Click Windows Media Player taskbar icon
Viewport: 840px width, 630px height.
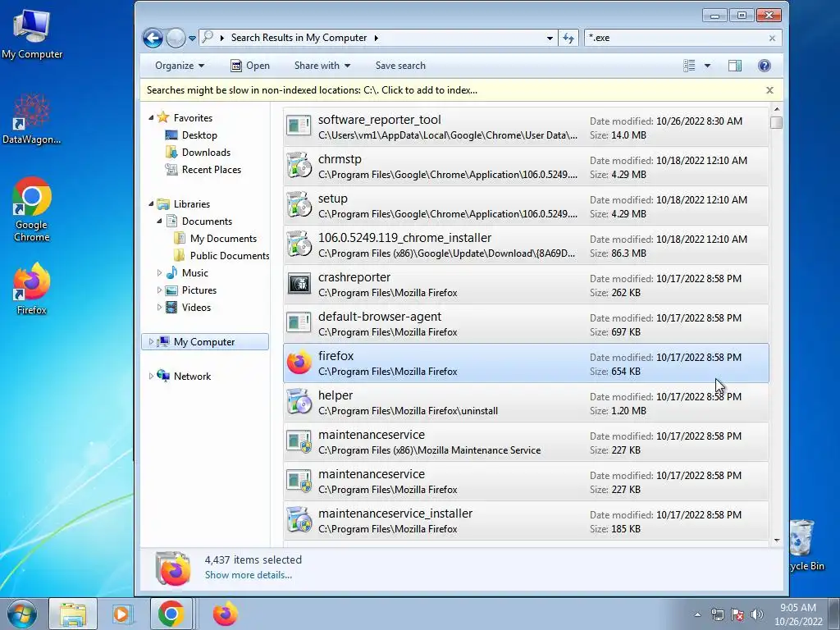point(122,614)
